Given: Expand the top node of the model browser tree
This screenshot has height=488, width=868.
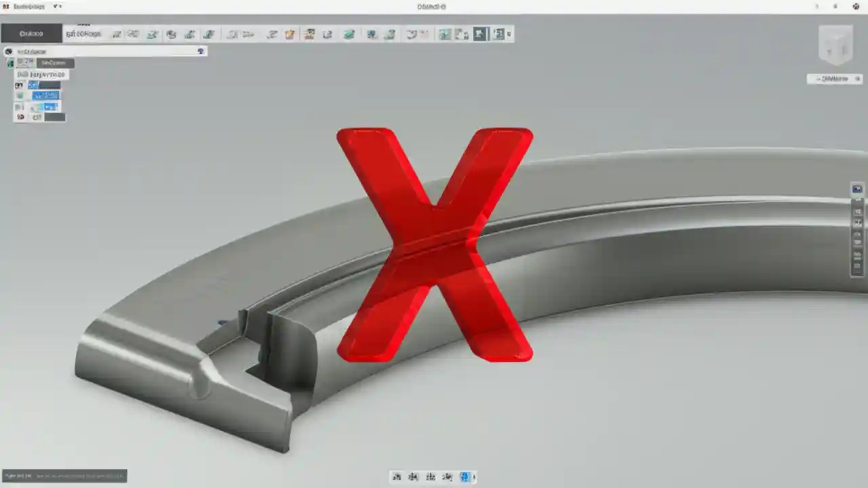Looking at the screenshot, I should [10, 62].
